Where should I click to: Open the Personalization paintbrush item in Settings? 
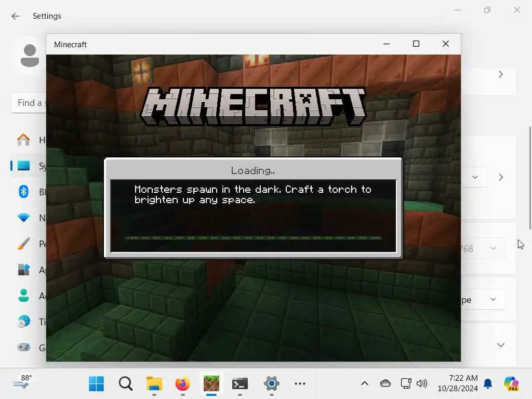23,243
